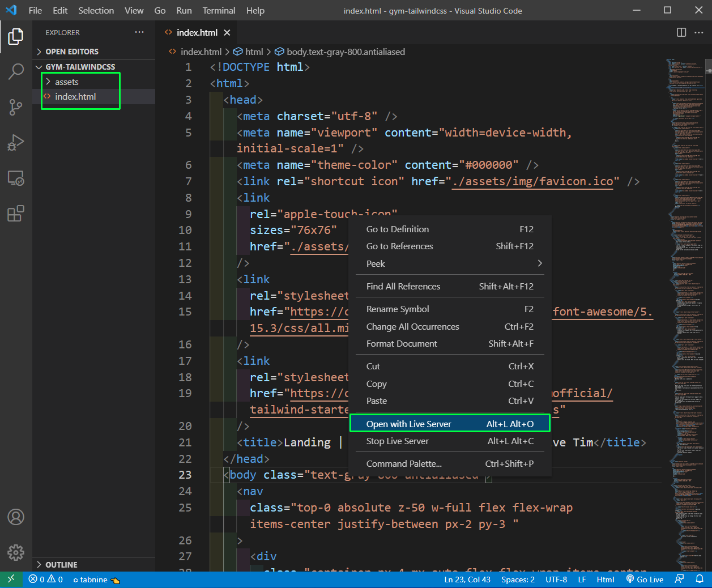The height and width of the screenshot is (588, 712).
Task: Choose Paste in the context menu
Action: pyautogui.click(x=450, y=401)
